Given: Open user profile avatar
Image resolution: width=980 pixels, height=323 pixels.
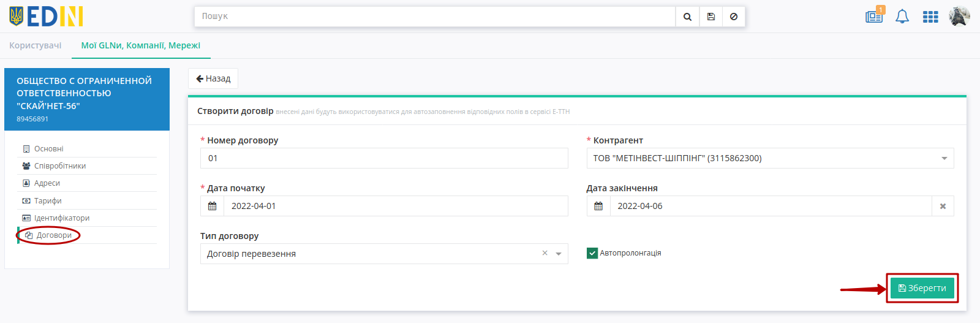Looking at the screenshot, I should point(959,17).
